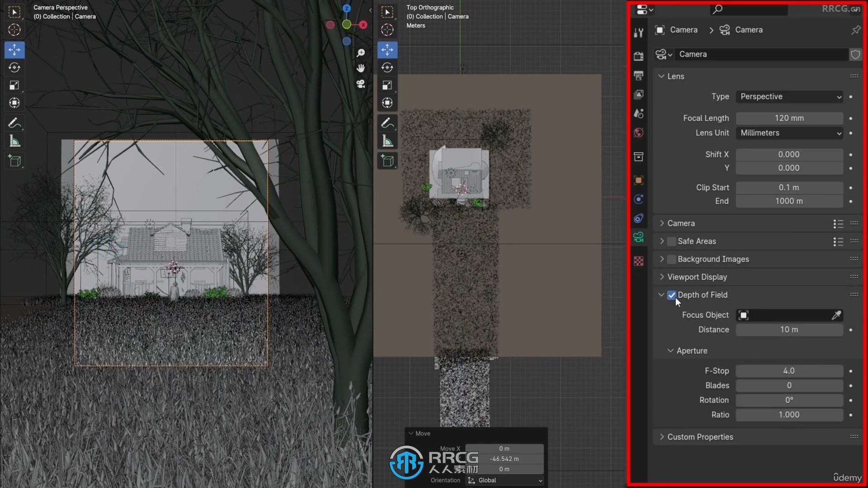Enable the Safe Areas checkbox
Screen dimensions: 868x488
[672, 241]
